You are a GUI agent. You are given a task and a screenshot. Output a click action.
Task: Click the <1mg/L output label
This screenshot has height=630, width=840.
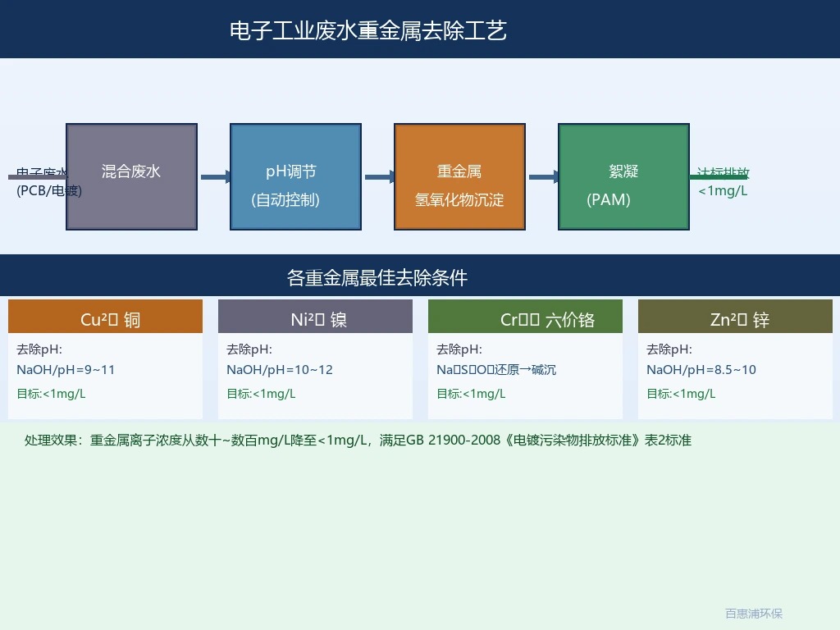click(723, 190)
